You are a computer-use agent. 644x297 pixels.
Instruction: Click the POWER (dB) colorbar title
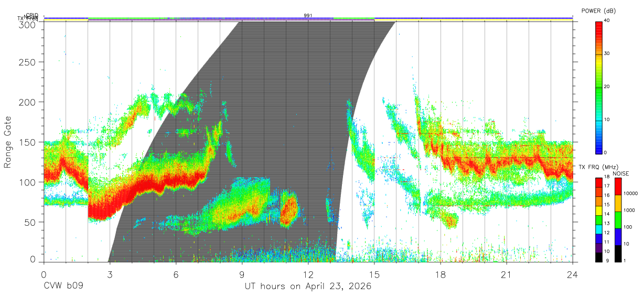tap(598, 11)
